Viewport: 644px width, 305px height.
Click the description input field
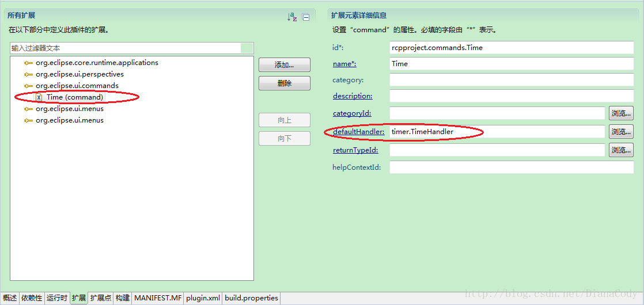tap(512, 96)
